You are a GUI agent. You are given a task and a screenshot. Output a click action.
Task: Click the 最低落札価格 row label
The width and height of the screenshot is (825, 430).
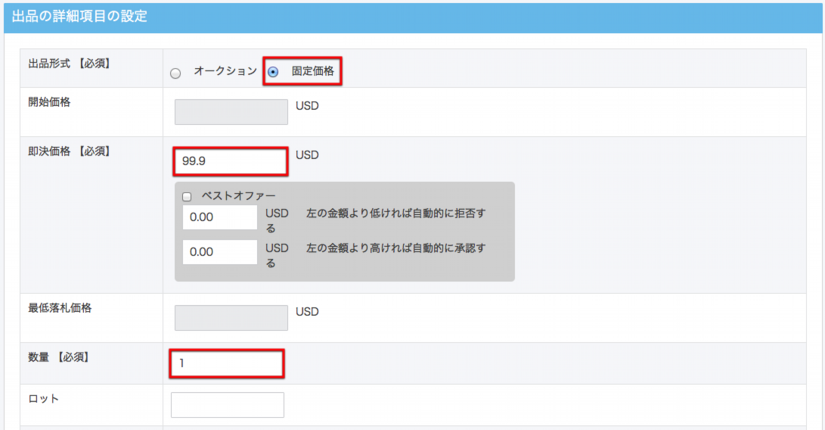[60, 309]
